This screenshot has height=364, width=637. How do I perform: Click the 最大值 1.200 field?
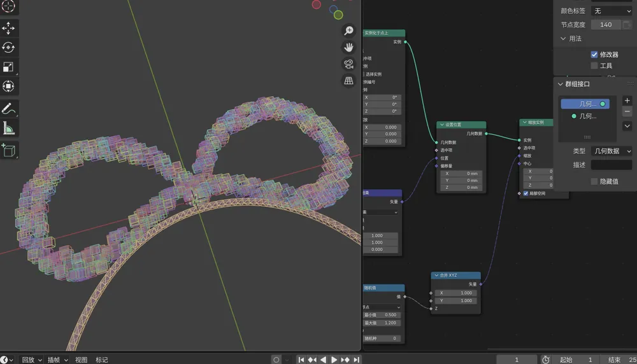[382, 323]
